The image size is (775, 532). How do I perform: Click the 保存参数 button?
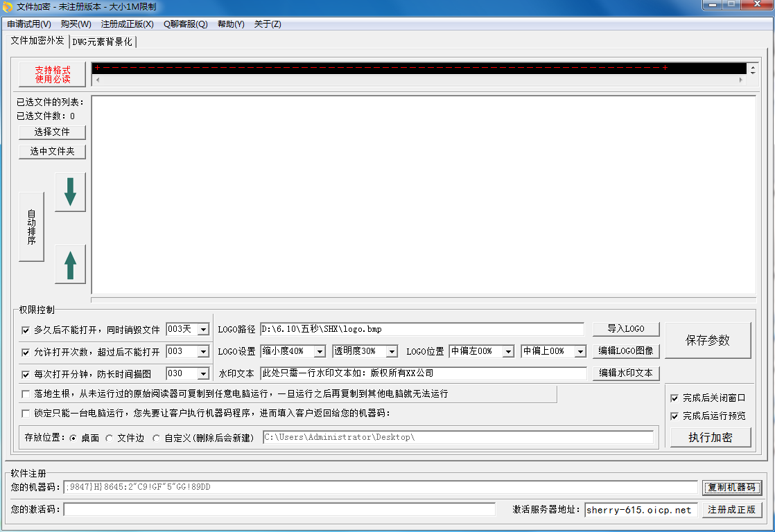point(708,340)
